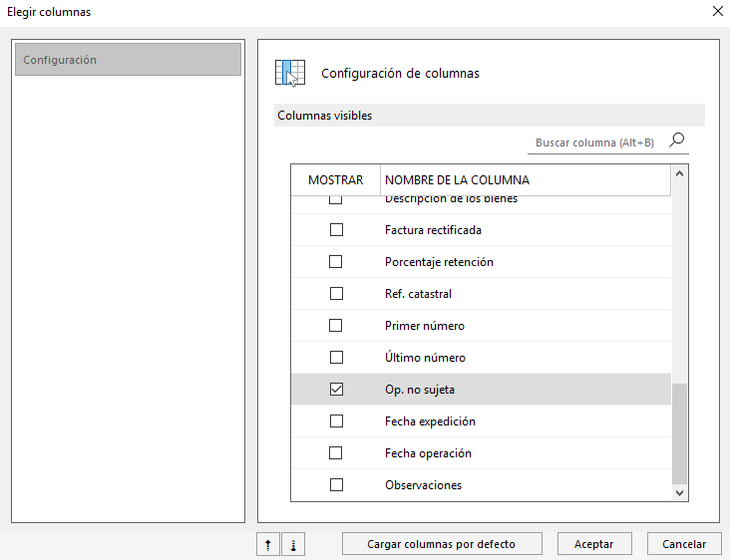
Task: Select the Fecha expedición row label
Action: [430, 421]
